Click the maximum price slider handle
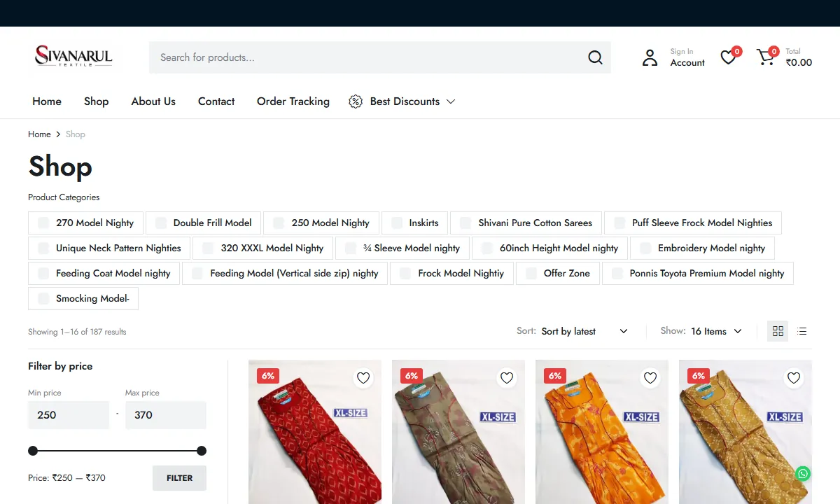Screen dimensions: 840x504 tap(202, 451)
